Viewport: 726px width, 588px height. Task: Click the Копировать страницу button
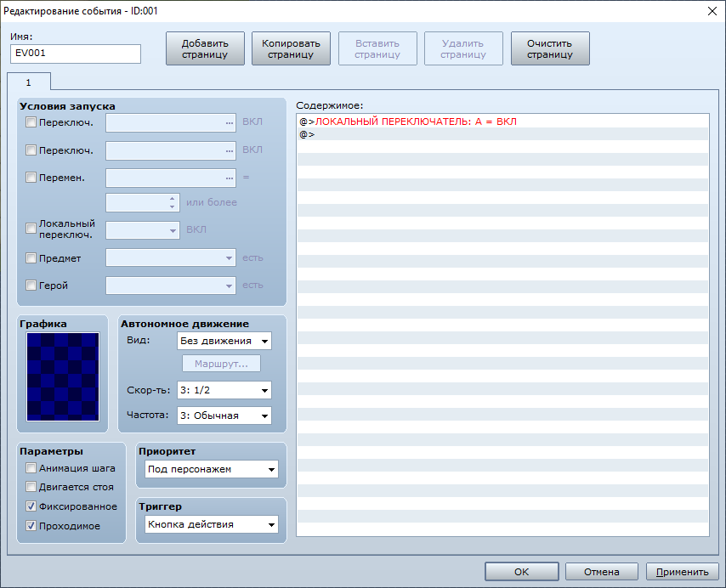[x=291, y=48]
